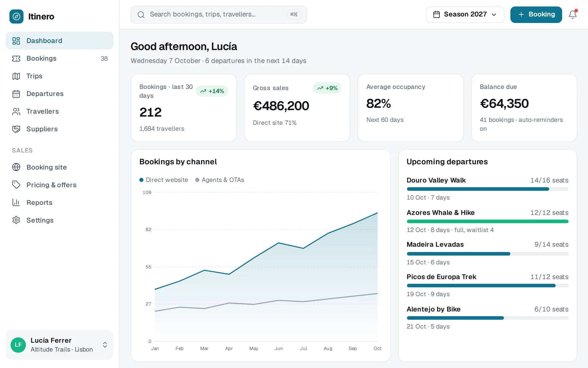
Task: Expand Lucía Ferrer account switcher
Action: [x=60, y=345]
